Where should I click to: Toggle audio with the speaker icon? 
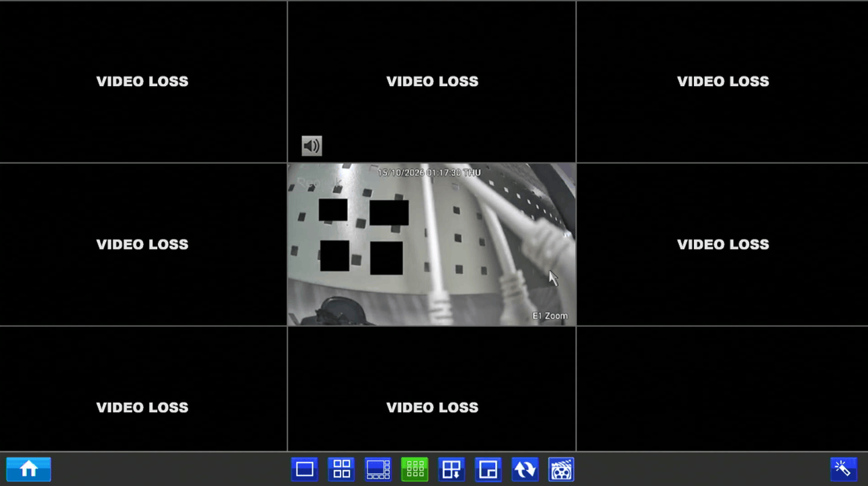click(312, 146)
